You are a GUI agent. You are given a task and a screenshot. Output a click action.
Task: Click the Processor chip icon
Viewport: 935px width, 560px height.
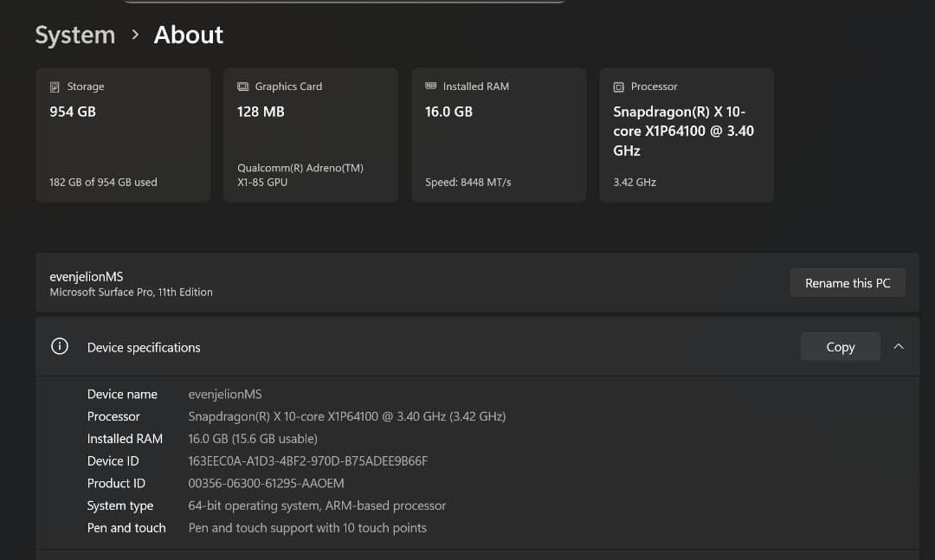[x=618, y=87]
